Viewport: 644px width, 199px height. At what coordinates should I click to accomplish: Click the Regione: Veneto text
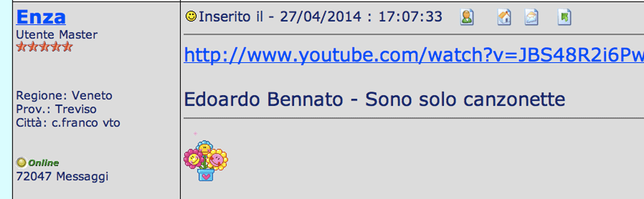[x=64, y=95]
